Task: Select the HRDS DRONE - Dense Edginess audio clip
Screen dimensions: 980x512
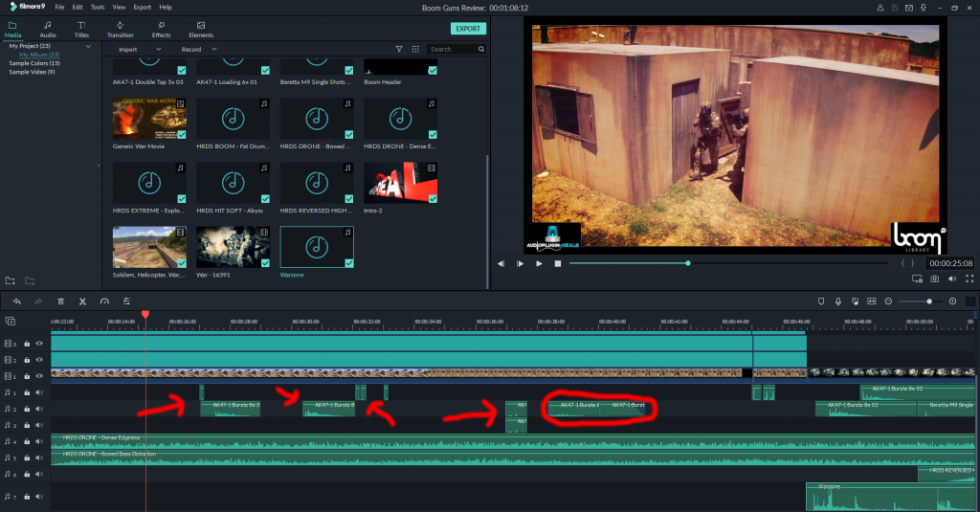Action: 513,441
